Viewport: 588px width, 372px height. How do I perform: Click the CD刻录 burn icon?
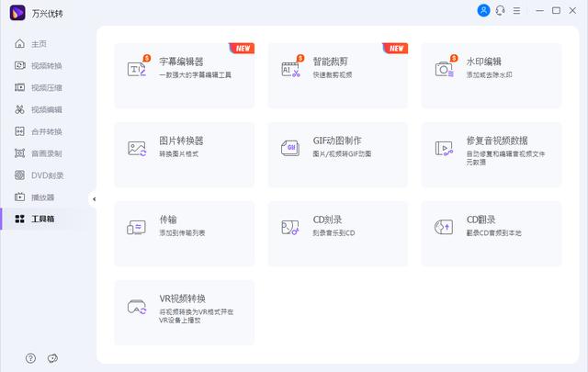[x=290, y=227]
